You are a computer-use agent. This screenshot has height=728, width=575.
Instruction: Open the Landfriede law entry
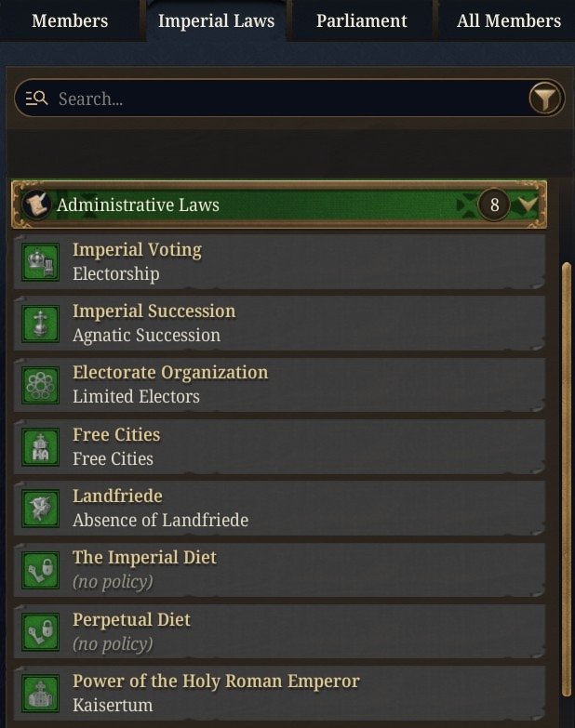[x=279, y=509]
